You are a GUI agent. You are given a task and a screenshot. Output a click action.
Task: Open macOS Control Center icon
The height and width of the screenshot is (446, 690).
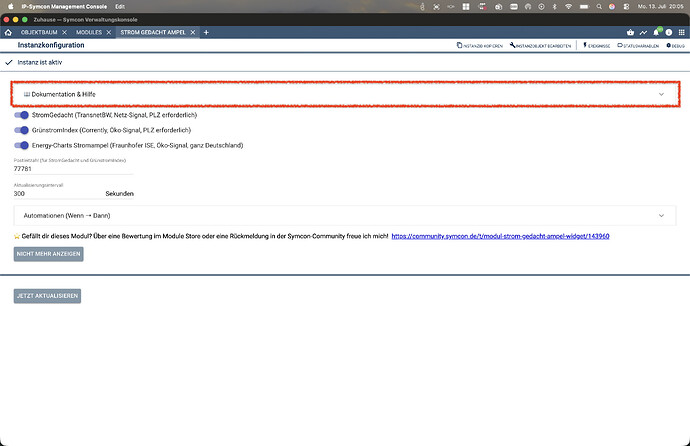click(627, 7)
